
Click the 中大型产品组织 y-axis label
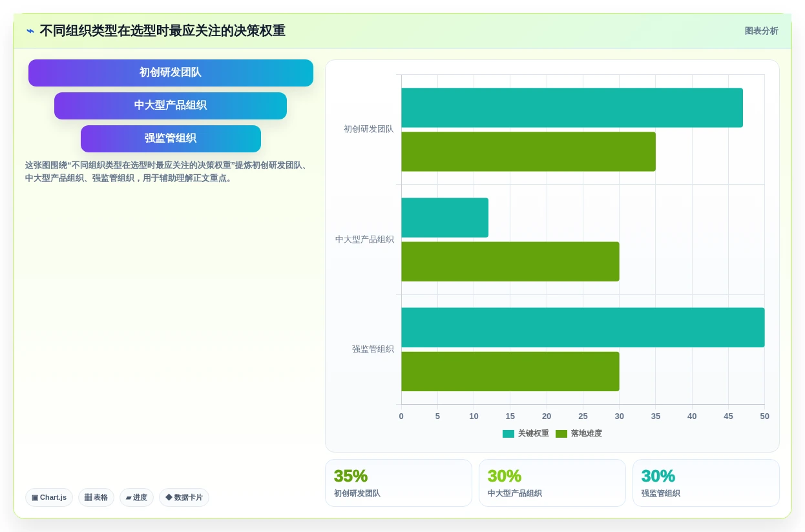364,240
